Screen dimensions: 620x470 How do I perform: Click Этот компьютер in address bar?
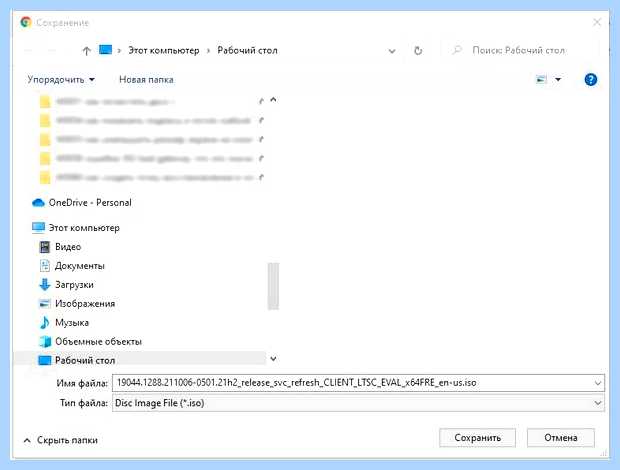coord(164,51)
